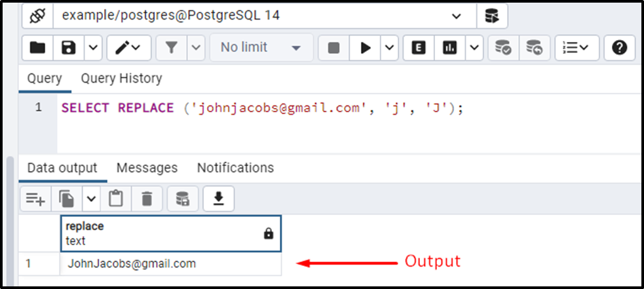Select row number 1 in results grid
644x289 pixels.
click(x=39, y=263)
